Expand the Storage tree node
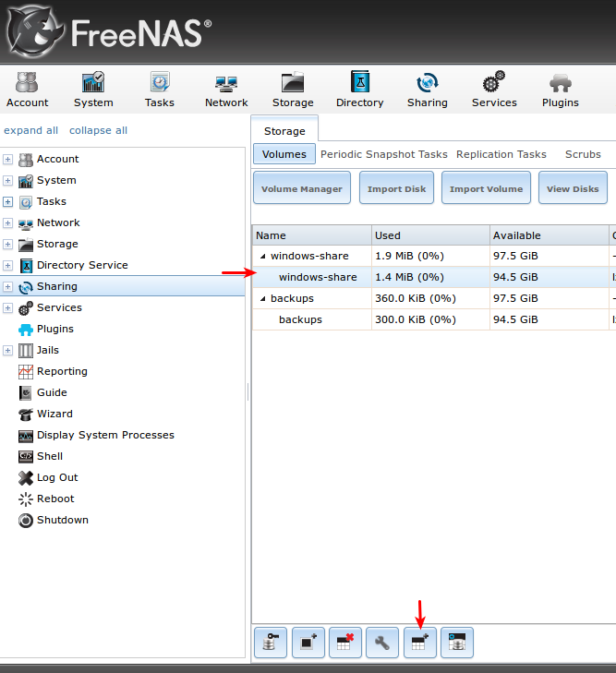This screenshot has width=616, height=673. [x=7, y=245]
